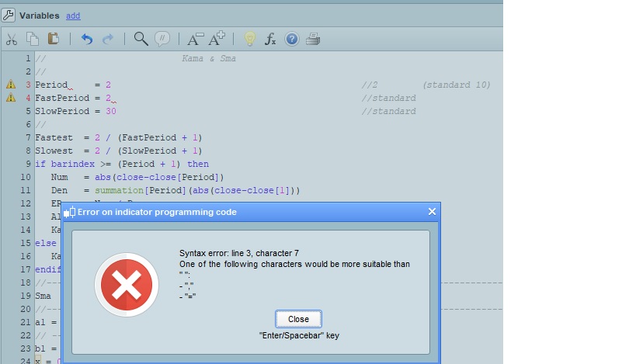Viewport: 636px width, 364px height.
Task: Click the 'endif' keyword on line 17
Action: tap(48, 269)
